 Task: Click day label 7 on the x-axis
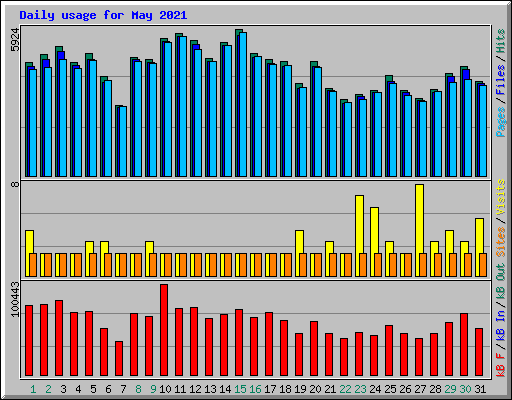pos(123,389)
